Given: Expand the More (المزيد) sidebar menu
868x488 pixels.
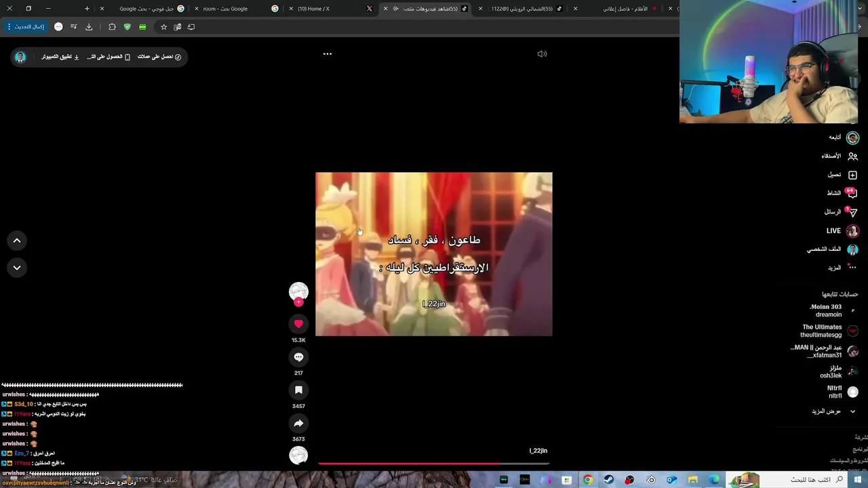Looking at the screenshot, I should (842, 268).
